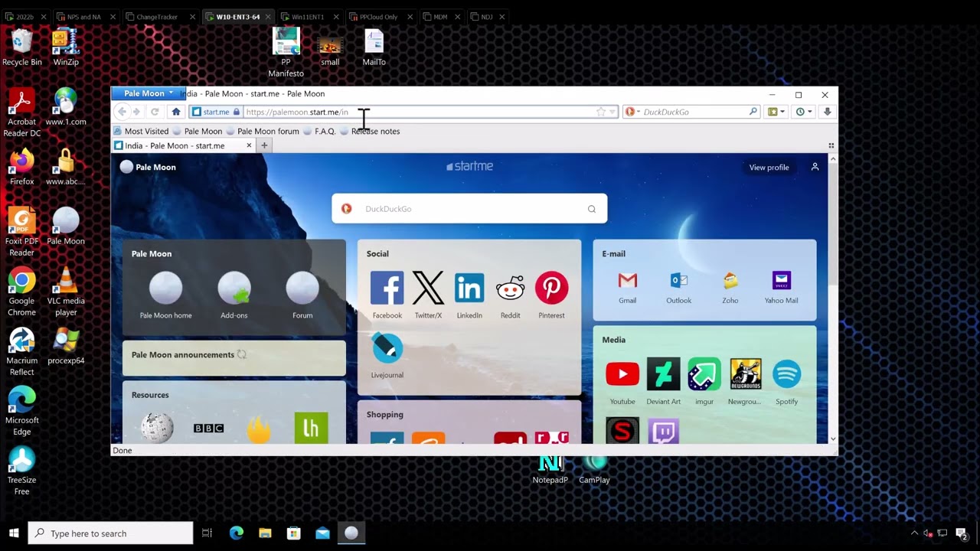Open the F.A.Q. bookmark
This screenshot has height=551, width=980.
coord(319,131)
